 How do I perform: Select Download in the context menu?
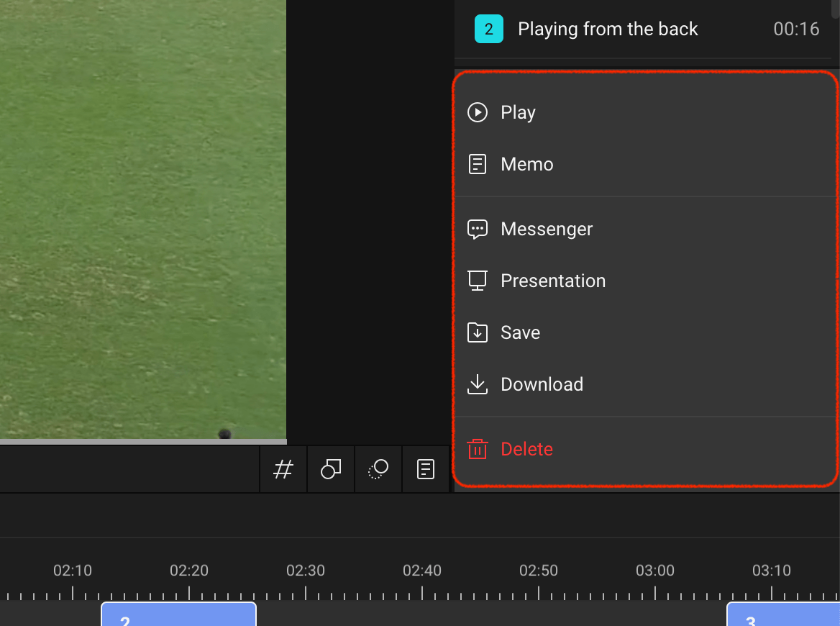(646, 384)
